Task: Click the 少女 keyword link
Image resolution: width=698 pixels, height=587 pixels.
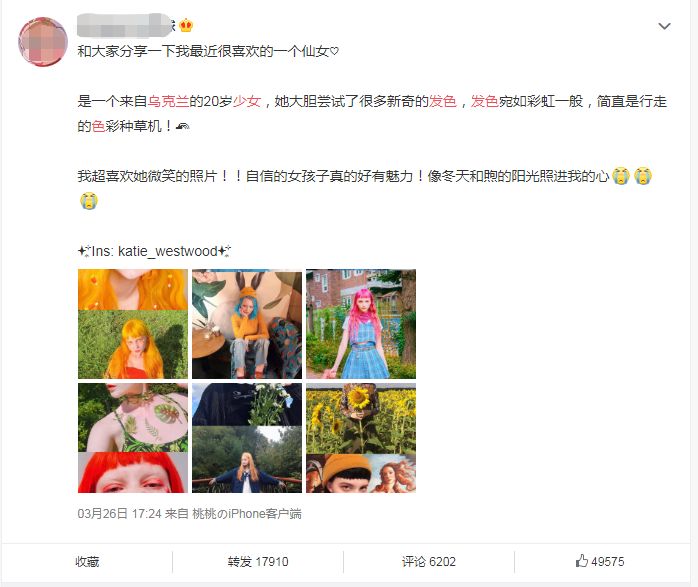Action: point(247,101)
